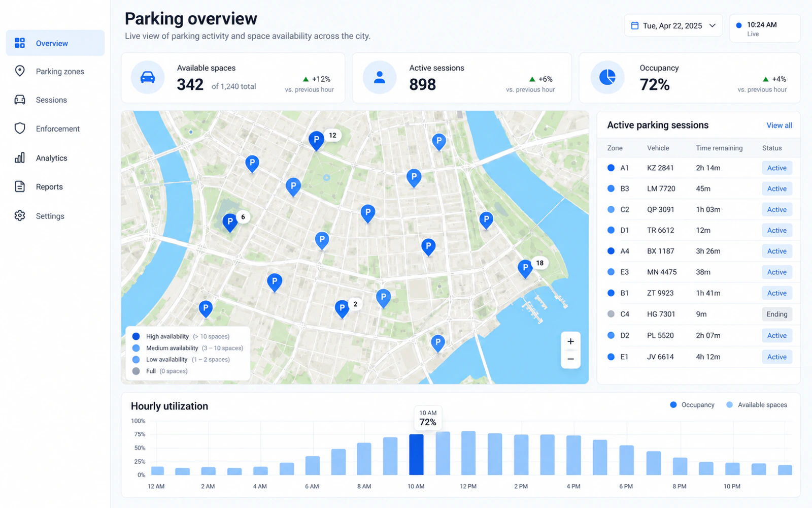
Task: Toggle High availability in the map legend
Action: tap(181, 336)
